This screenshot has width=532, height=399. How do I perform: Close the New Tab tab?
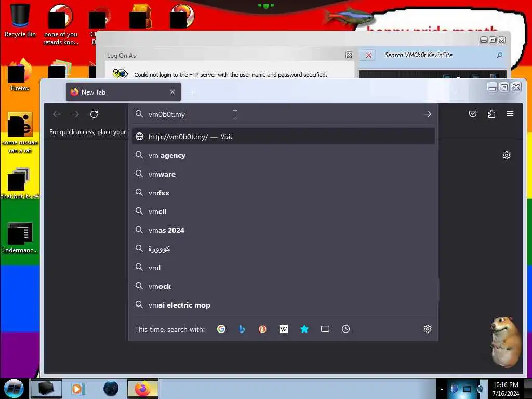click(172, 92)
